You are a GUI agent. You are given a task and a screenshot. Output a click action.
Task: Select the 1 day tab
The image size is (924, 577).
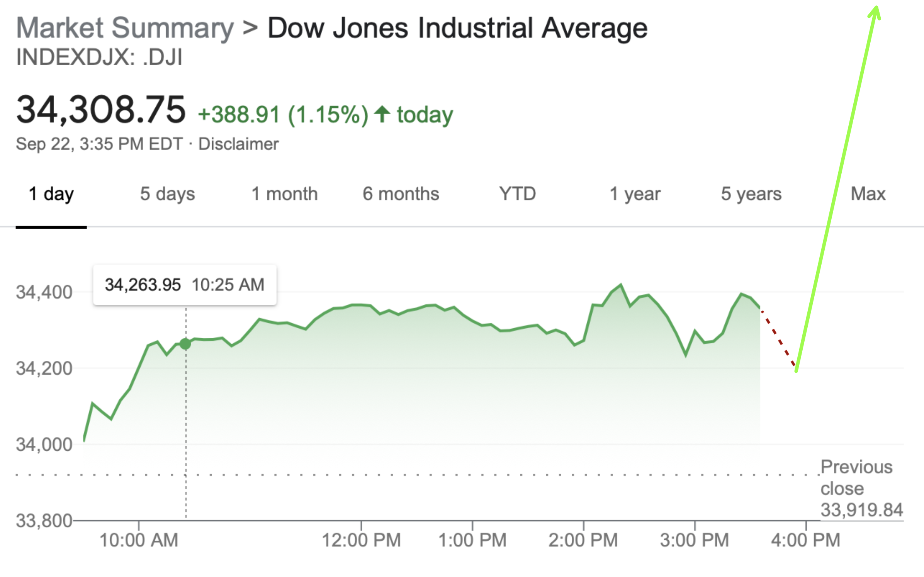(51, 193)
